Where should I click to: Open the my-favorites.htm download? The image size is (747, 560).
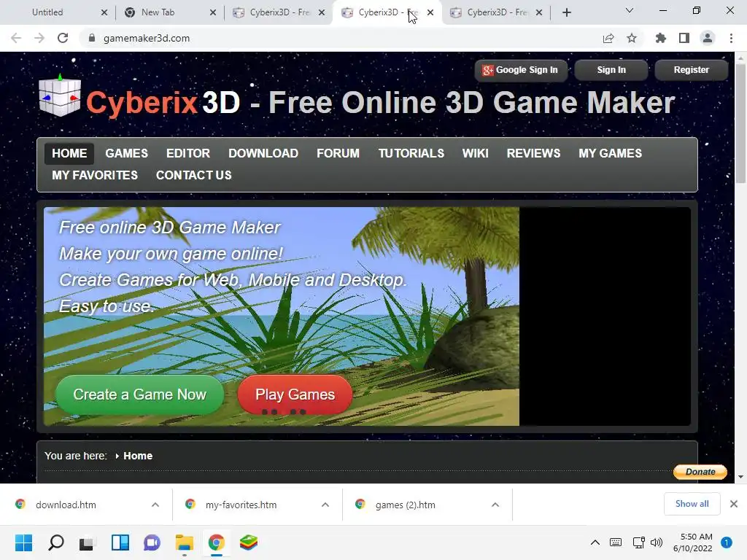[x=241, y=505]
